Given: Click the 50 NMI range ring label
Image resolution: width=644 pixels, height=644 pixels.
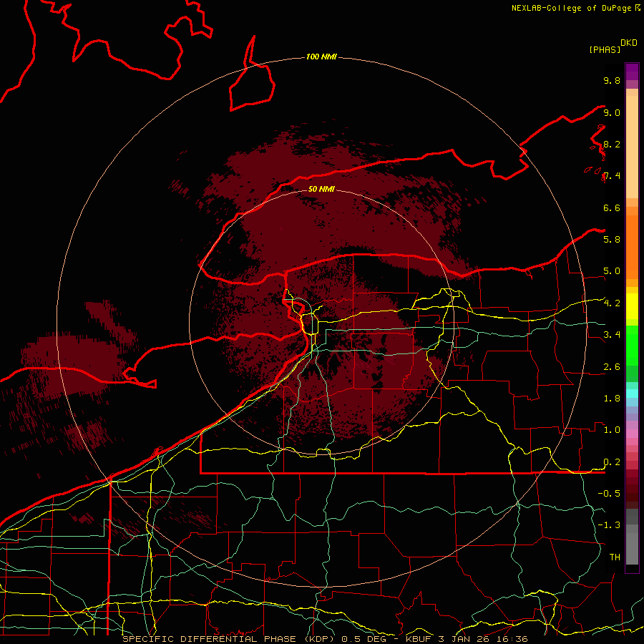Looking at the screenshot, I should (x=321, y=189).
